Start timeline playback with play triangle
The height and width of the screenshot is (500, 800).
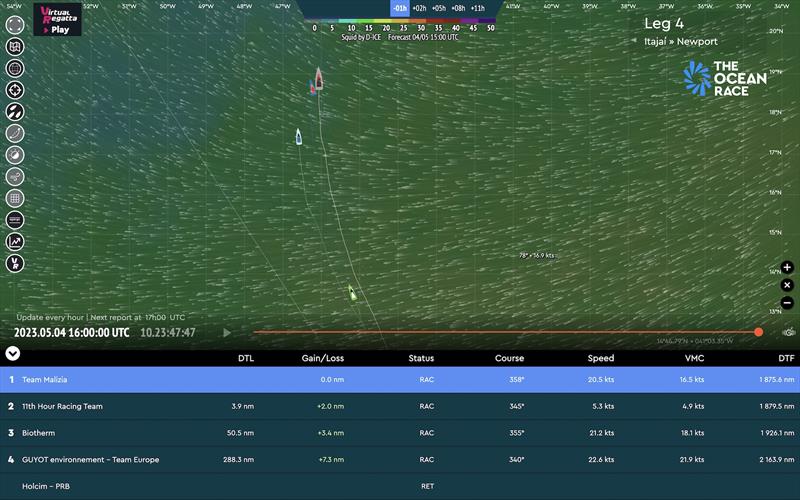tap(227, 333)
